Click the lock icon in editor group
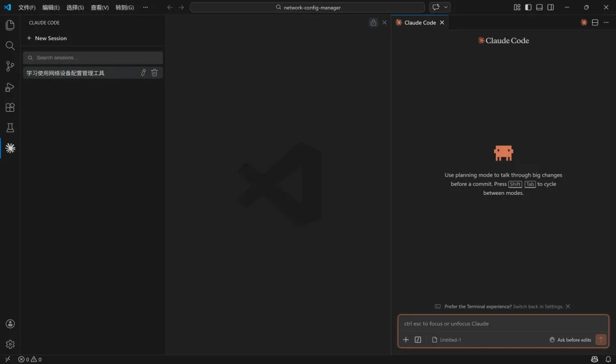This screenshot has width=616, height=364. tap(373, 22)
